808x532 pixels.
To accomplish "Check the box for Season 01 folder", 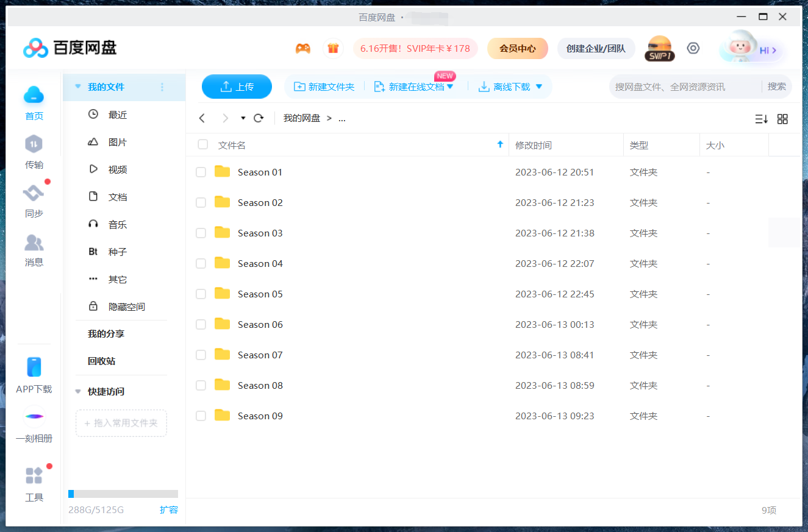I will point(201,172).
